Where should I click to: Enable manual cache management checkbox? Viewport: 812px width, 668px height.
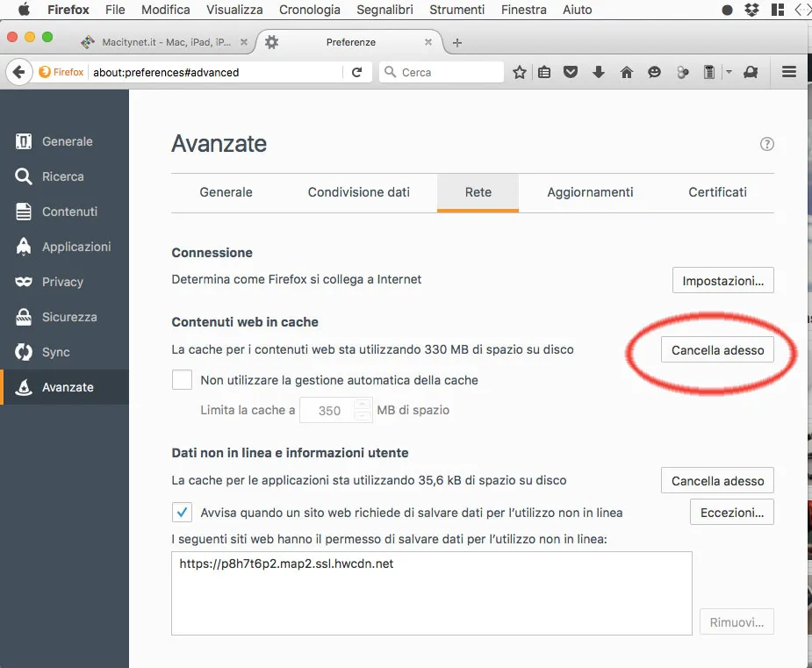(182, 379)
